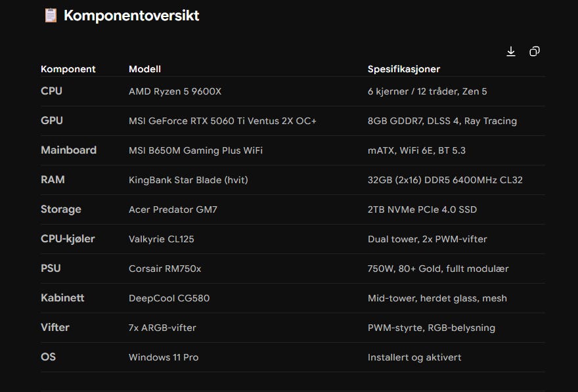
Task: Click the Valkyrie CL125 cooler entry
Action: [162, 239]
